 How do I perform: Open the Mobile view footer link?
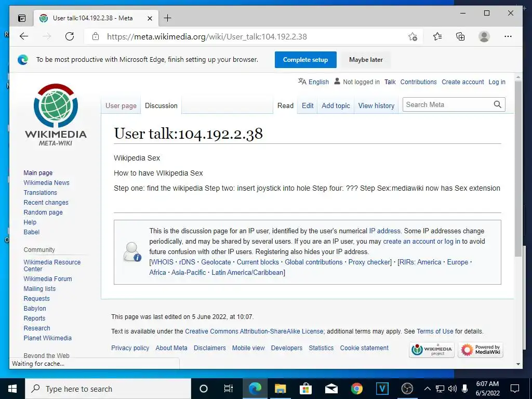(248, 348)
